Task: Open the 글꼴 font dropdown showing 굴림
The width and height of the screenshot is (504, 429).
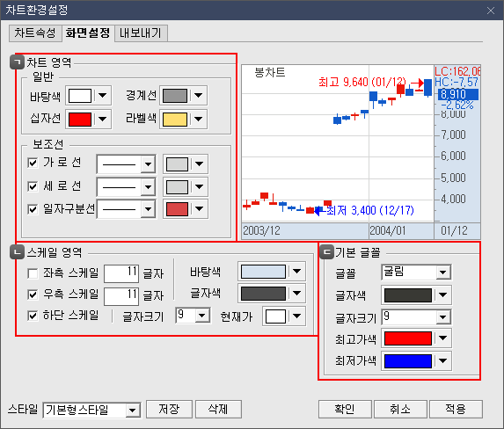Action: pyautogui.click(x=416, y=273)
